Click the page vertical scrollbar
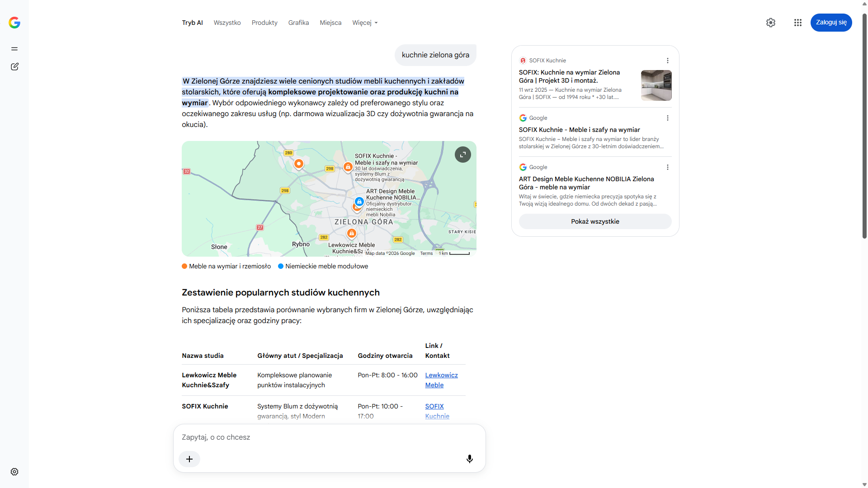Viewport: 868px width, 488px height. tap(864, 127)
